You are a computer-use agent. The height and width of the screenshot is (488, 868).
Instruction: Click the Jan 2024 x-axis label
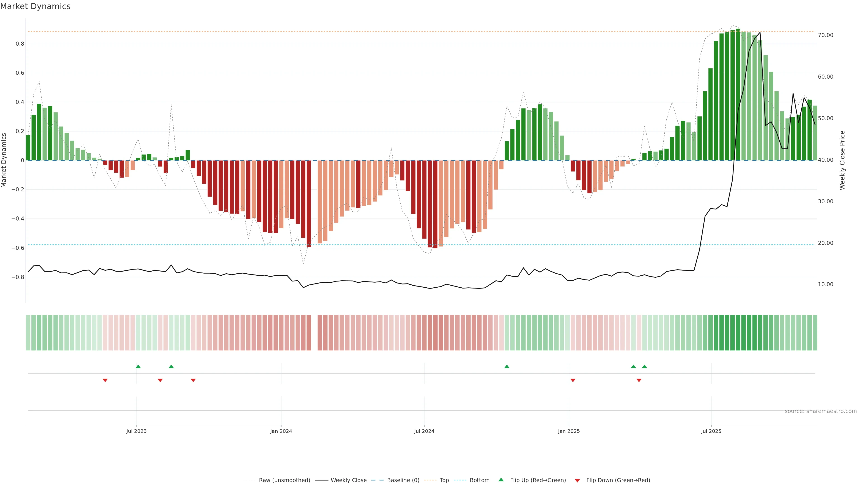click(x=281, y=431)
